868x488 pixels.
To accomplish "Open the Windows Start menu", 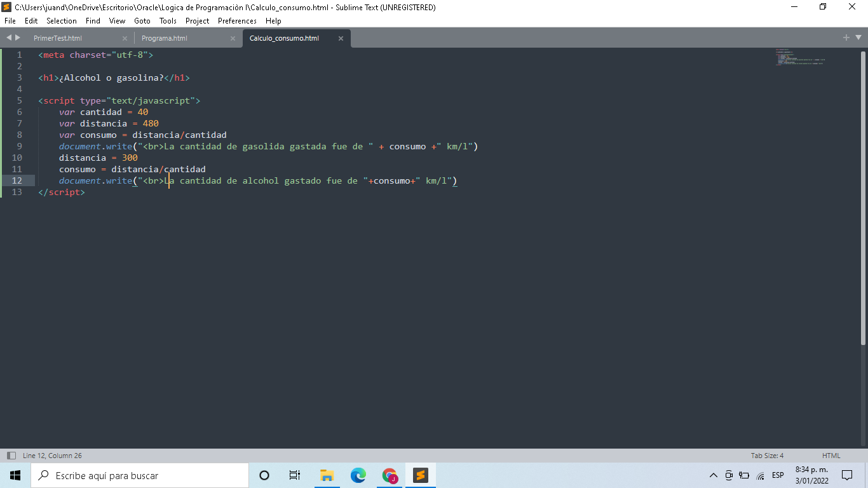I will click(15, 475).
